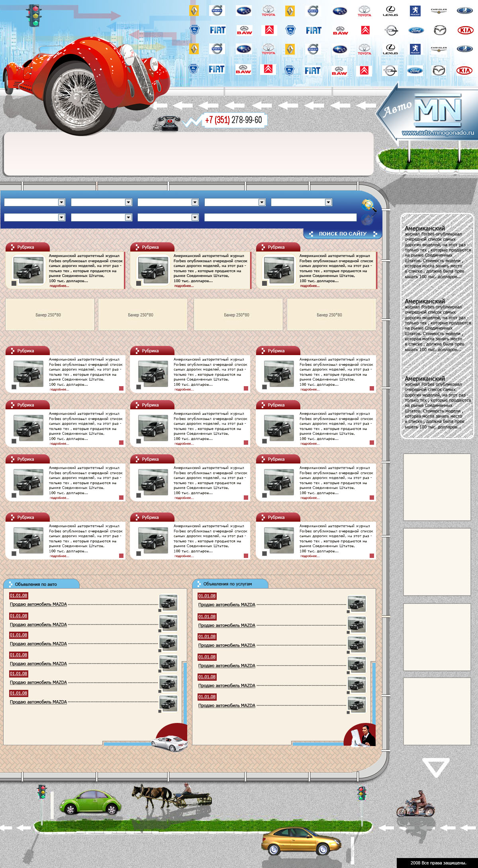Open the third dropdown in lower search row
The height and width of the screenshot is (868, 478).
[168, 218]
